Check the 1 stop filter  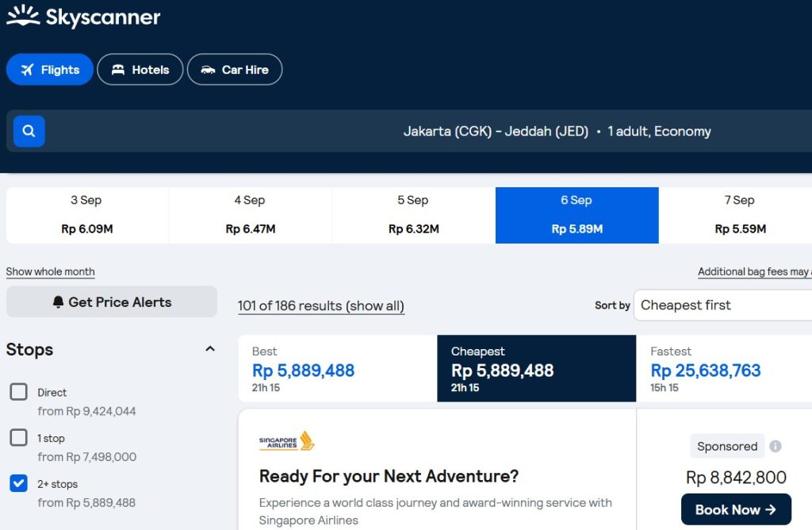point(19,438)
